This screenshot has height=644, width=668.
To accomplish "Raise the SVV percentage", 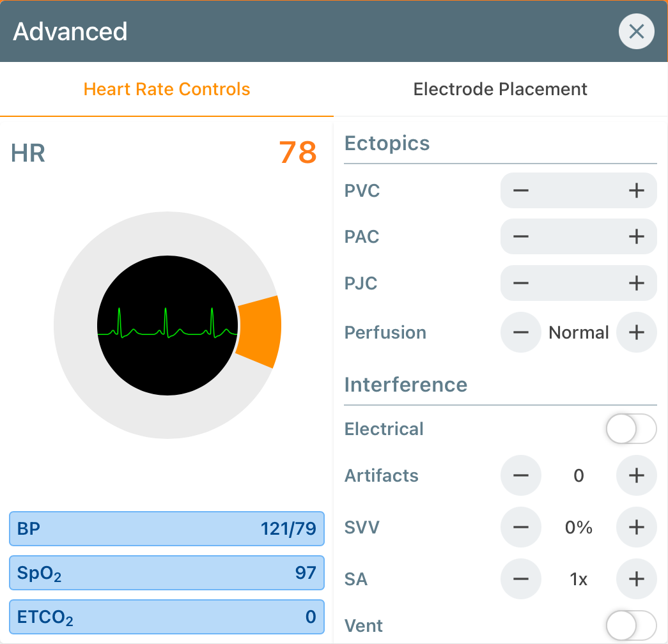I will (x=636, y=527).
